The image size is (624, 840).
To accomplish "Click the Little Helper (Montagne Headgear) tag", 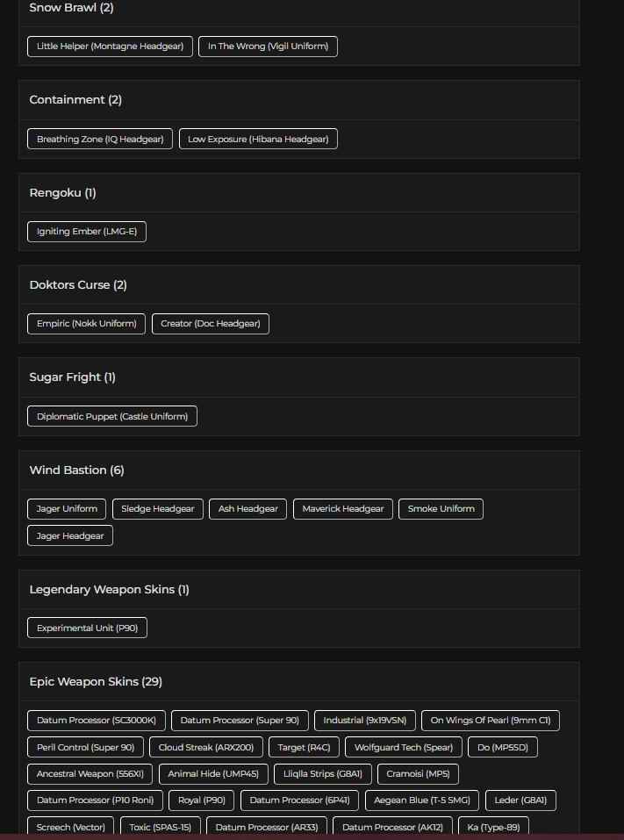I will (x=110, y=47).
